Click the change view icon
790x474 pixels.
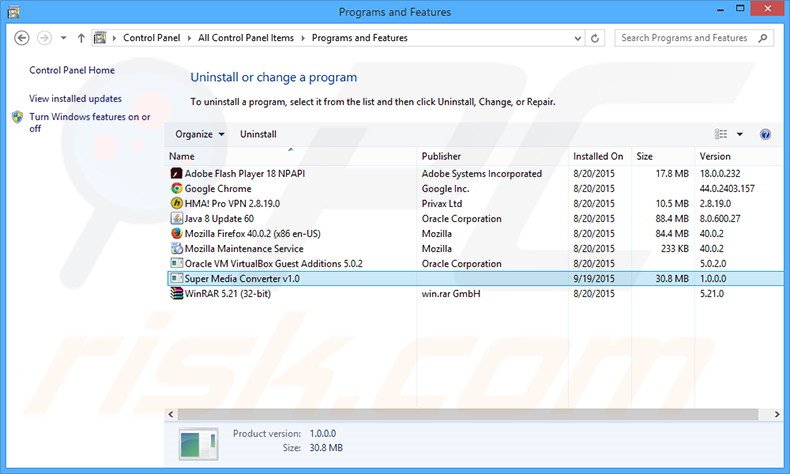721,134
